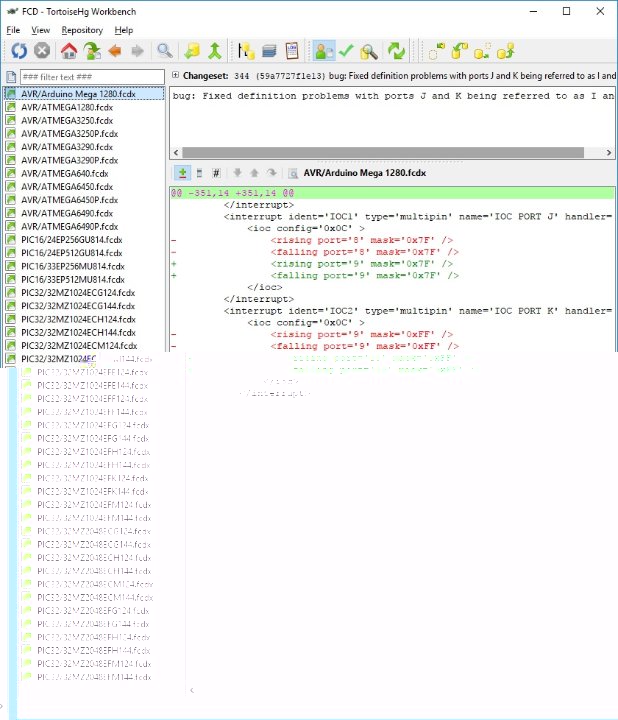Select AVR/ATMEGA3290.fcdx file
618x720 pixels.
[x=84, y=147]
